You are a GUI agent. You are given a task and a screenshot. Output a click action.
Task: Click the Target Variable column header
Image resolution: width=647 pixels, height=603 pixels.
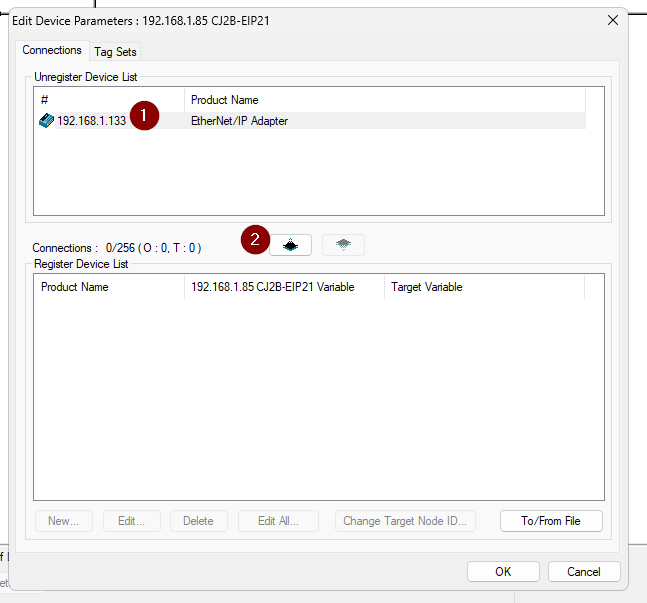pos(484,287)
